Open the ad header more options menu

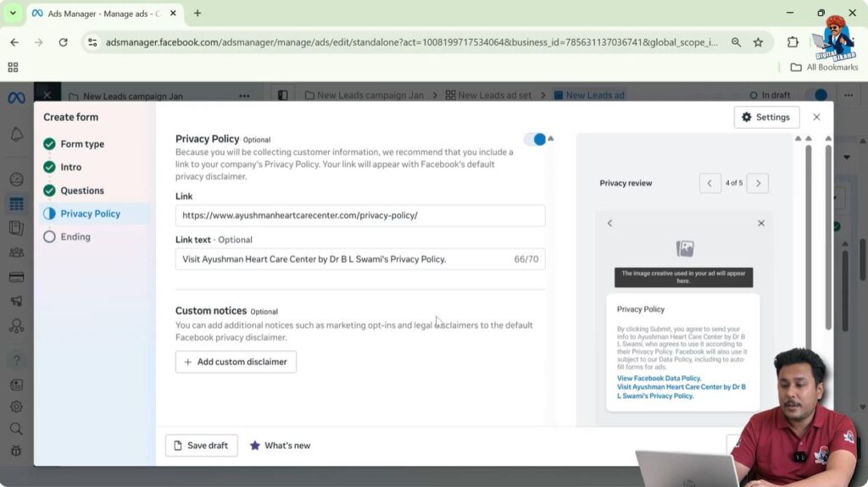tap(849, 95)
